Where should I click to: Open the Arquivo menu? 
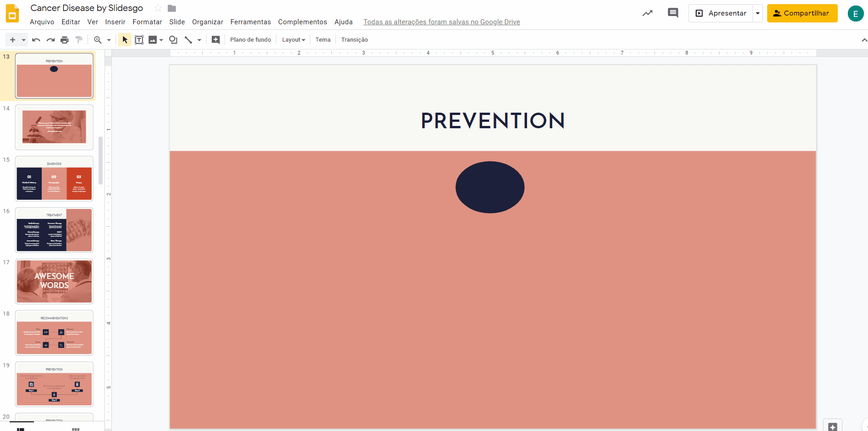click(x=42, y=22)
